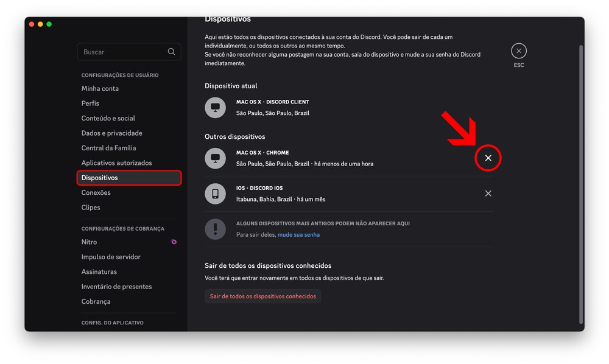Click the exclamation warning icon
Screen dimensions: 609x364
pyautogui.click(x=215, y=229)
